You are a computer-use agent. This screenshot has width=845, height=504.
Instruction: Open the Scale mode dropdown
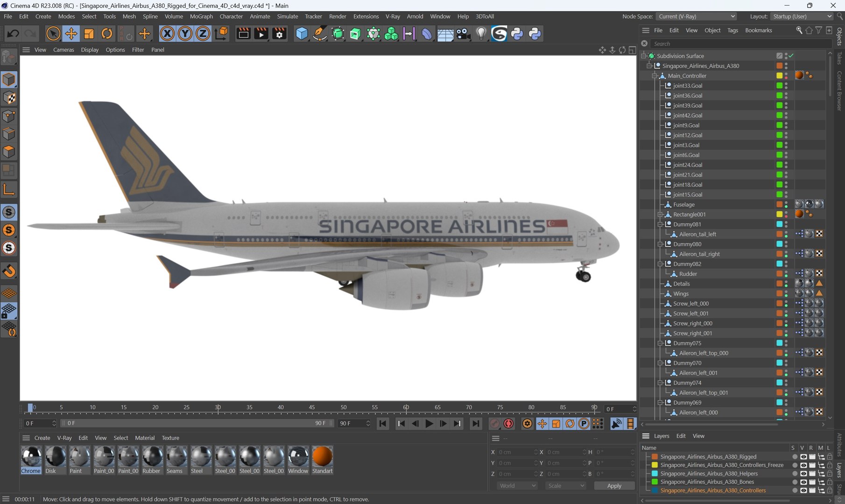[x=566, y=486]
